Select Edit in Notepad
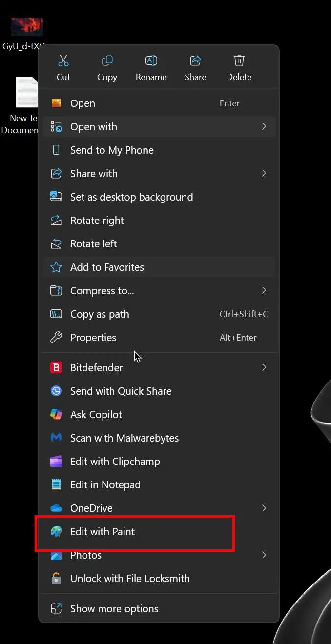This screenshot has height=644, width=331. [159, 485]
